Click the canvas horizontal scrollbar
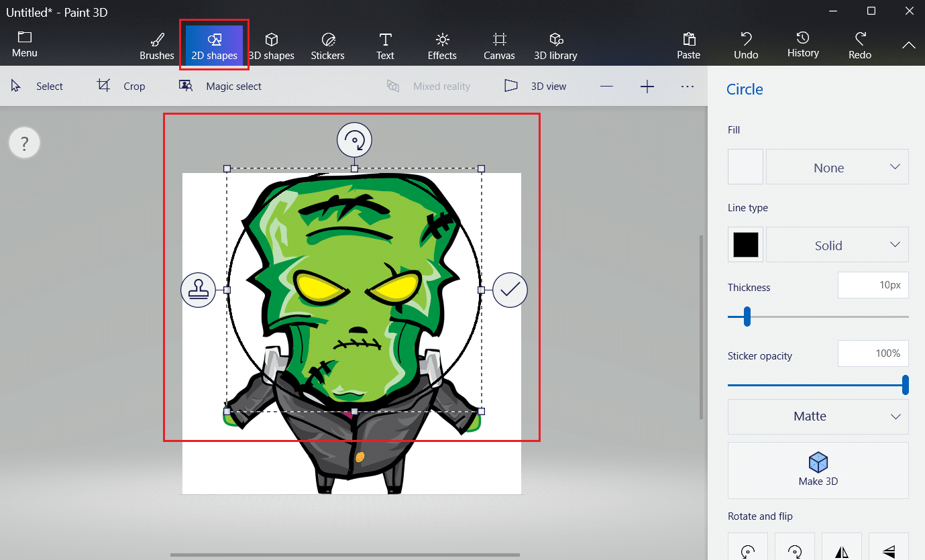Viewport: 925px width, 560px height. [345, 555]
